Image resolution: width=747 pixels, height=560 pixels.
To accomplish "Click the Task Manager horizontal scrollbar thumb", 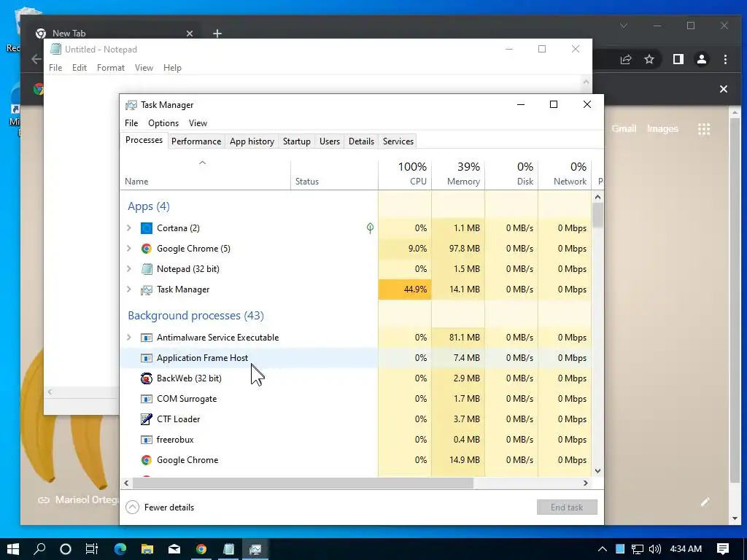I will pyautogui.click(x=303, y=483).
